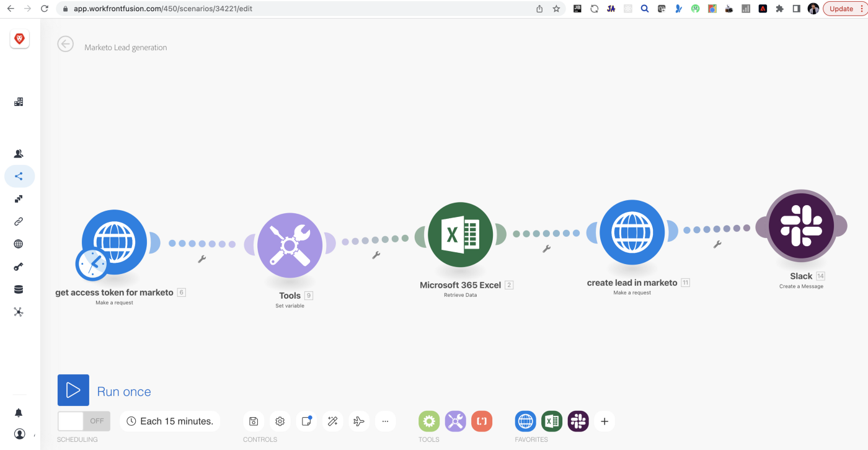
Task: Open the green Tools category icon
Action: (x=429, y=421)
